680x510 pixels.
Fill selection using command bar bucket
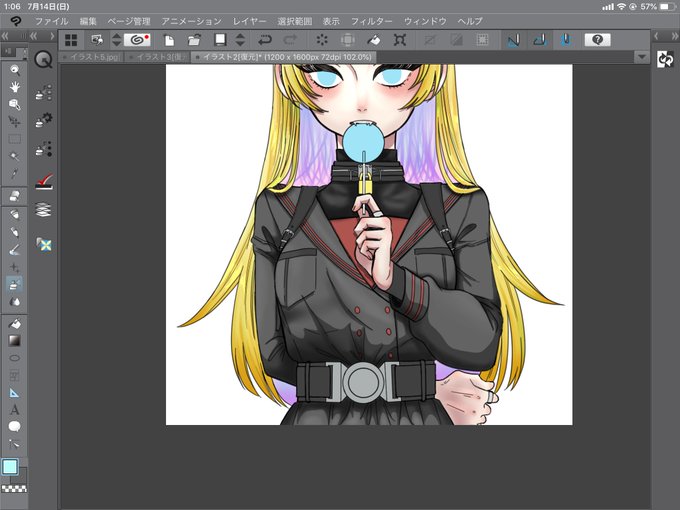click(374, 40)
